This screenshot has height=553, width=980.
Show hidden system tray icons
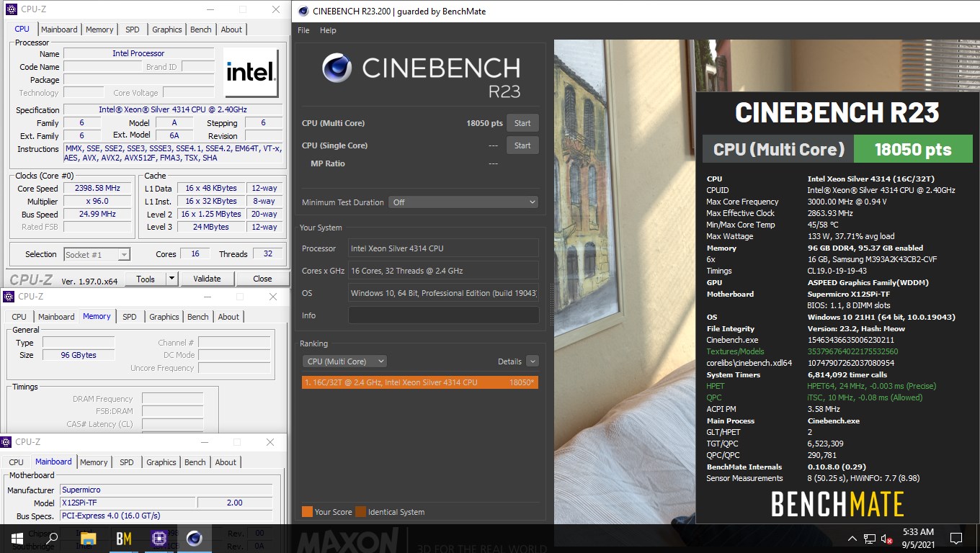pyautogui.click(x=853, y=539)
